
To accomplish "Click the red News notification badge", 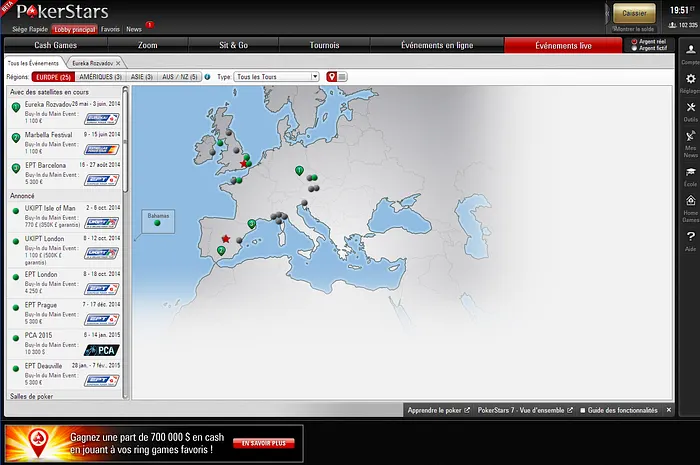I will [150, 25].
